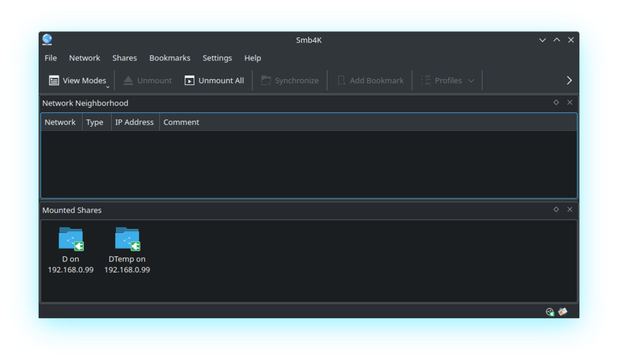Viewport: 618px width, 364px height.
Task: Open the Bookmarks menu
Action: click(170, 58)
